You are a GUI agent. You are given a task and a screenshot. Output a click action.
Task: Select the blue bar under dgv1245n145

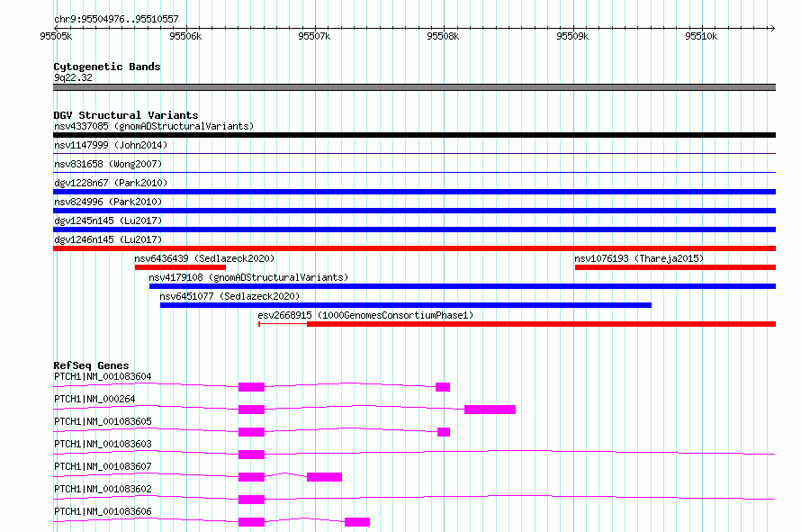click(414, 230)
